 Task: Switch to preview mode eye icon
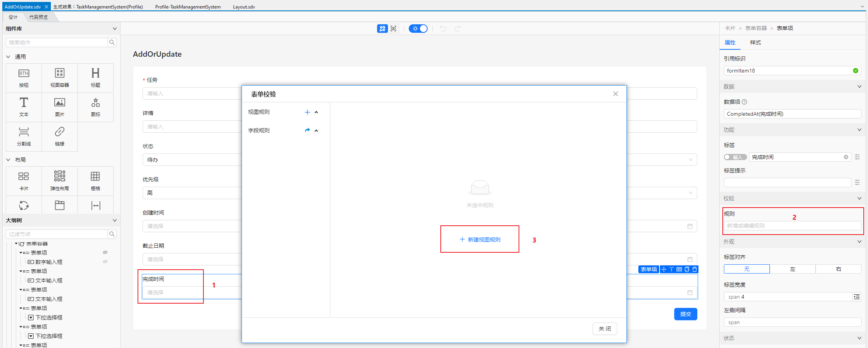393,29
